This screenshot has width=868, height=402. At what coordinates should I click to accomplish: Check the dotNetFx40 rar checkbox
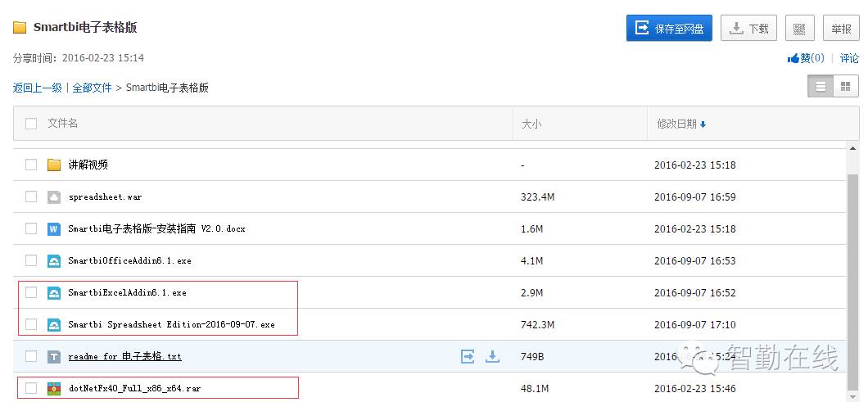click(x=31, y=388)
